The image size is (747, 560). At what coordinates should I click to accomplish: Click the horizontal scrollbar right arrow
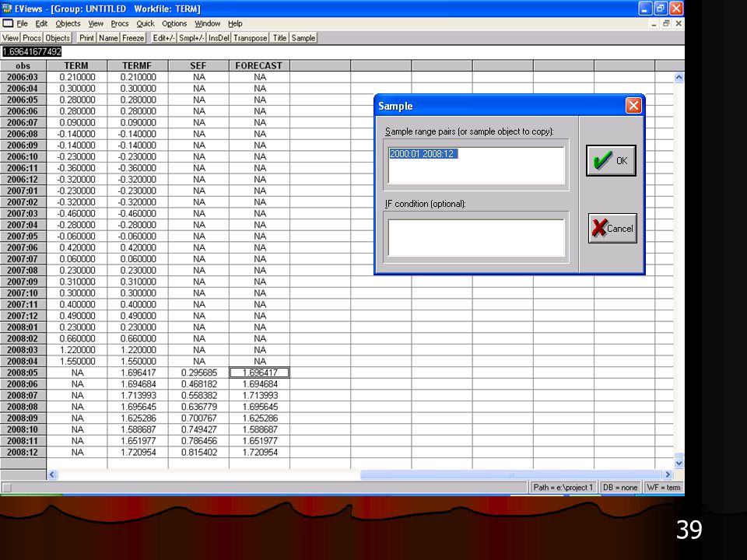pos(668,474)
